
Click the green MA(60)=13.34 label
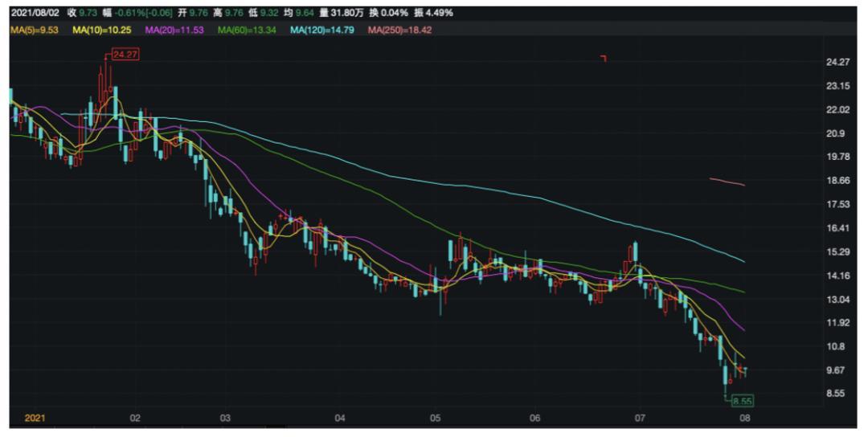click(x=245, y=30)
